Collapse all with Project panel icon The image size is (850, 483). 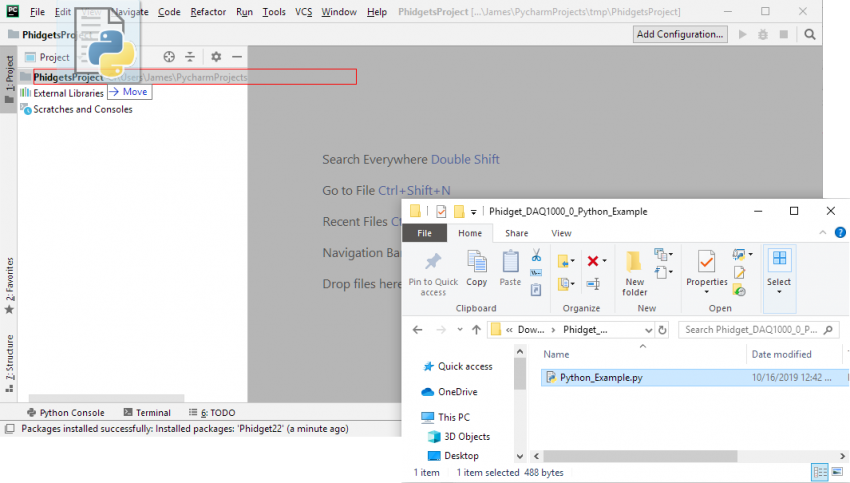(190, 56)
